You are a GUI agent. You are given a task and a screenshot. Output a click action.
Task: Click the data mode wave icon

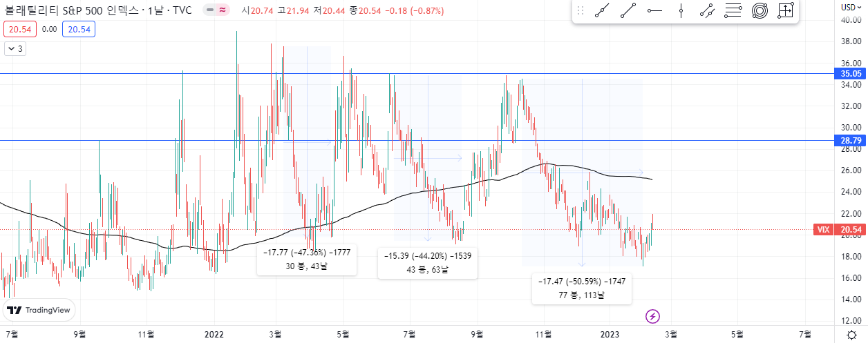tap(223, 10)
